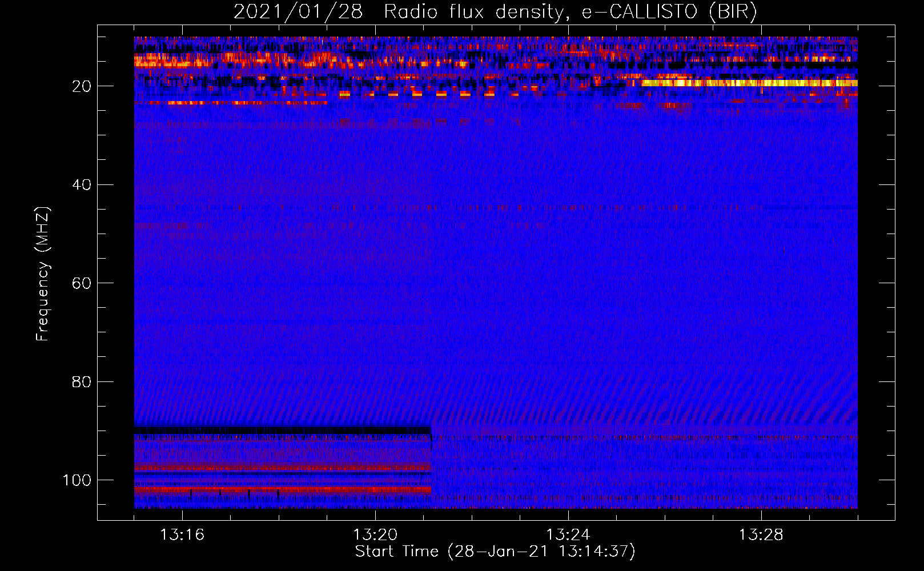Select the 13:24 time tick label

pos(568,535)
